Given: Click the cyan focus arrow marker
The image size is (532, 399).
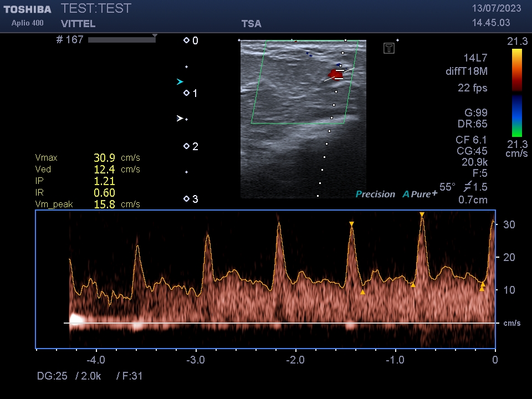Looking at the screenshot, I should click(x=180, y=81).
